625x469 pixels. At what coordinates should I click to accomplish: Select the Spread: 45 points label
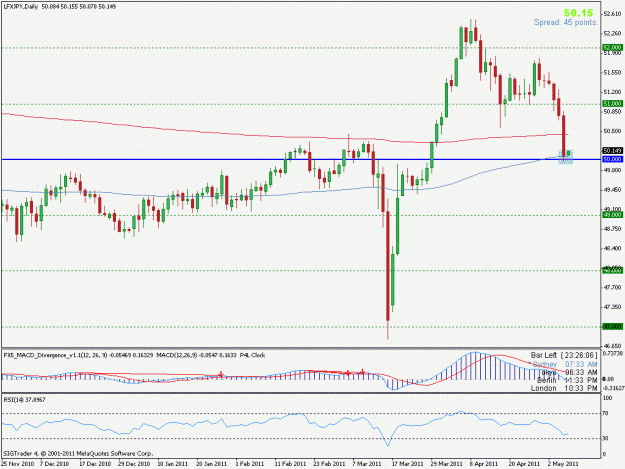click(x=566, y=22)
